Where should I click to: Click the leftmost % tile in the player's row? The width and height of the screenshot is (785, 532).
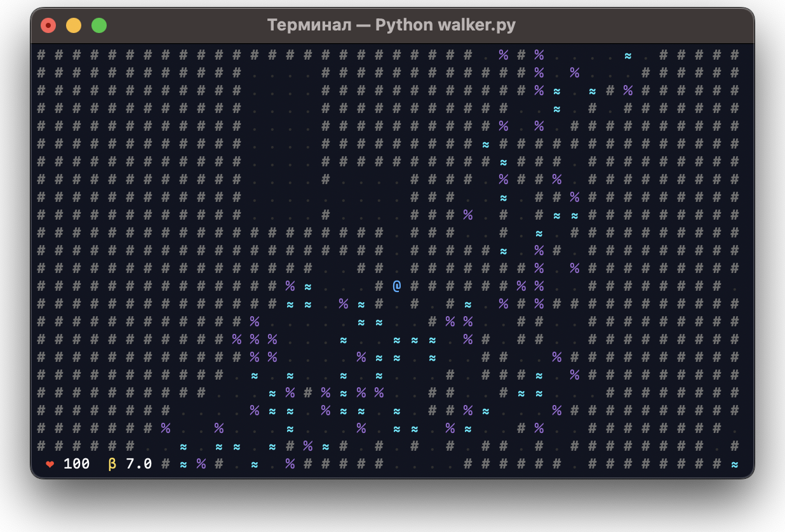tap(290, 286)
